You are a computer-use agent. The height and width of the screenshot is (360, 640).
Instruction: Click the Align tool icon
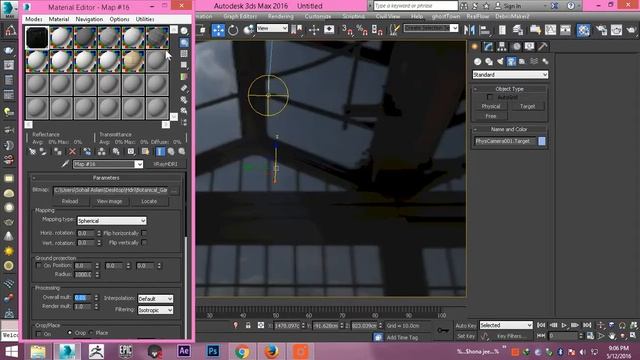pyautogui.click(x=485, y=29)
